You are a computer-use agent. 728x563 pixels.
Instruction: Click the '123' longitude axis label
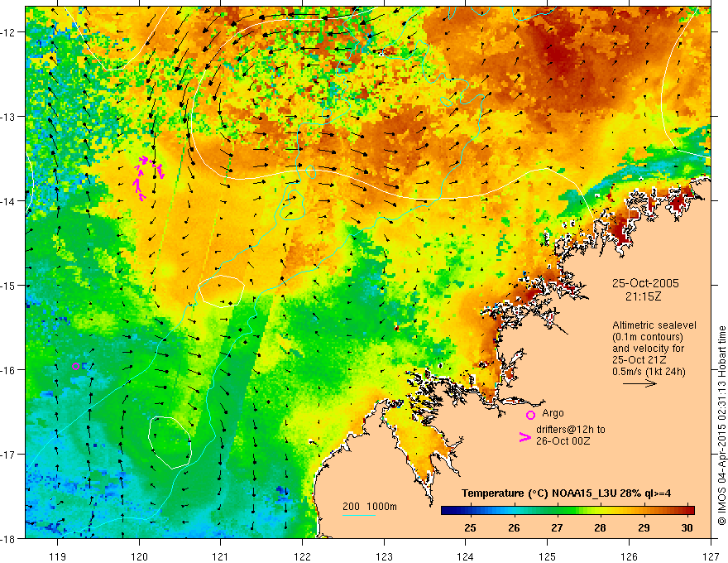tap(384, 556)
